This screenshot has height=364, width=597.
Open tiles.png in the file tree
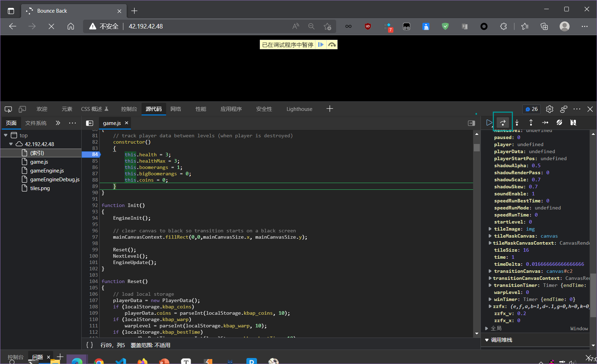pyautogui.click(x=40, y=188)
